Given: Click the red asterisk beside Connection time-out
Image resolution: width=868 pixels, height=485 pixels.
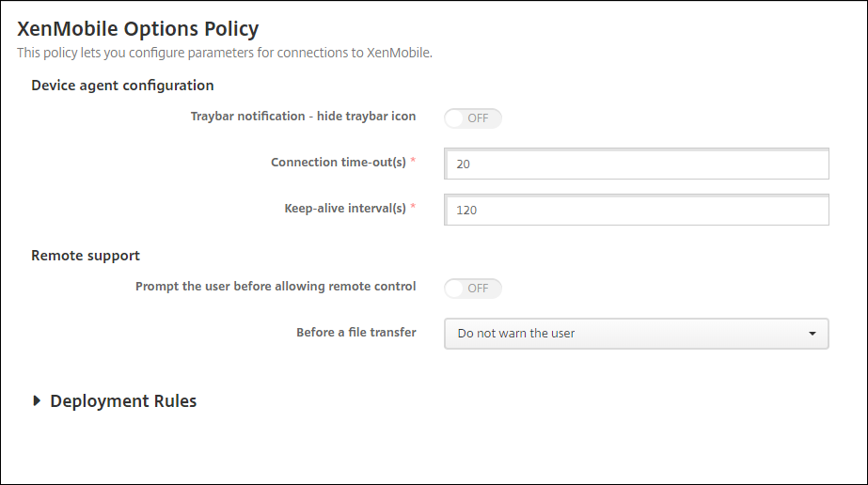Looking at the screenshot, I should click(x=413, y=161).
